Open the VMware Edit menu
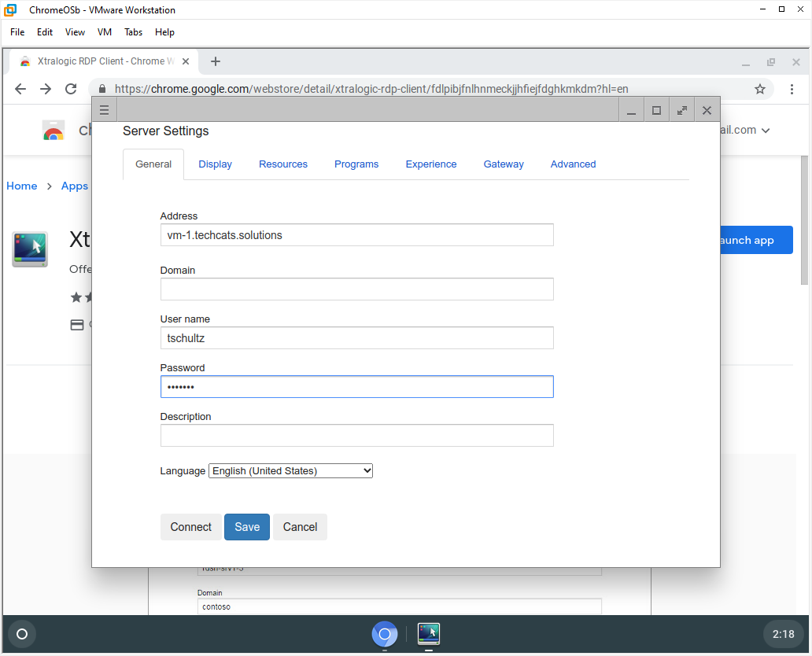Screen dimensions: 812x656 [x=45, y=32]
